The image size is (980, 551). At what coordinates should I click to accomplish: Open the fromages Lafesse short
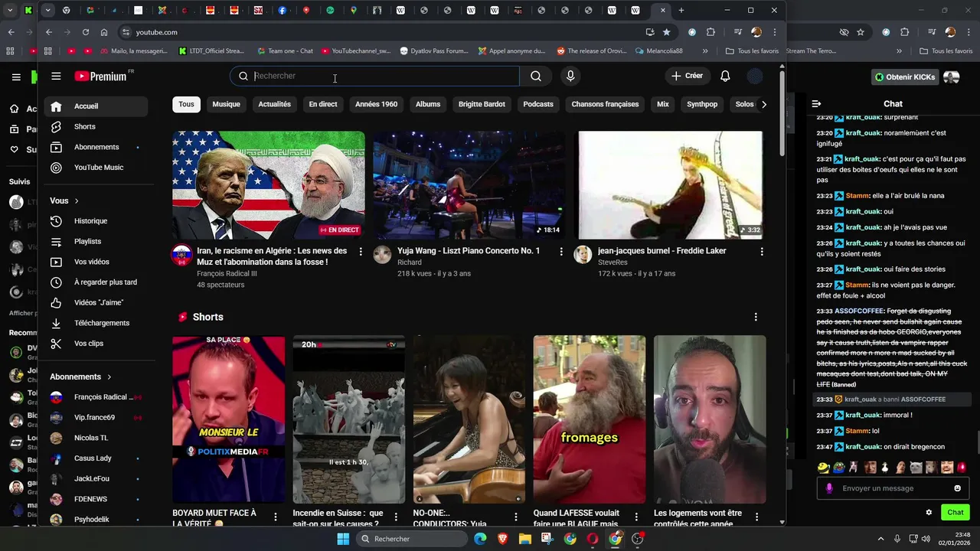pos(590,419)
